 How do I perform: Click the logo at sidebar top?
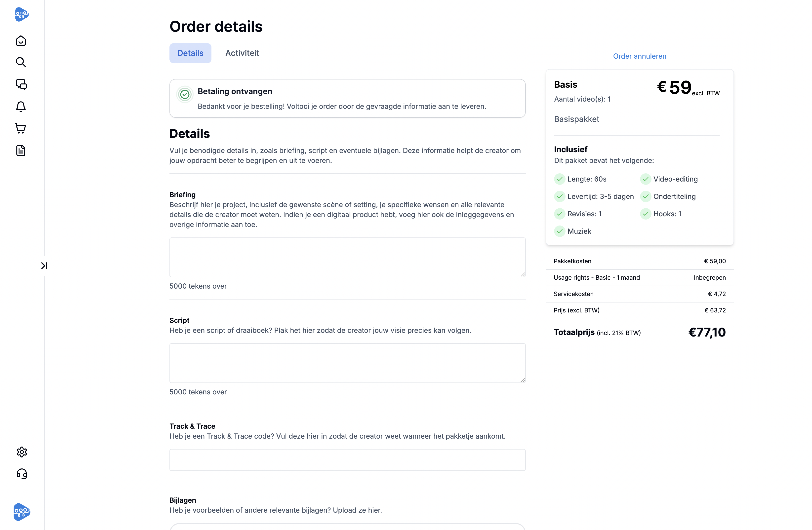click(x=22, y=14)
